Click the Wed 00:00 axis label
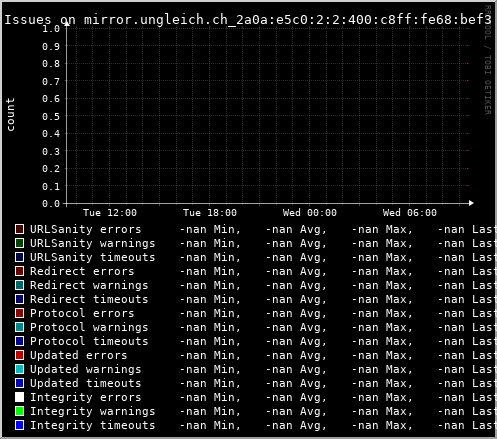Image resolution: width=497 pixels, height=439 pixels. (310, 213)
